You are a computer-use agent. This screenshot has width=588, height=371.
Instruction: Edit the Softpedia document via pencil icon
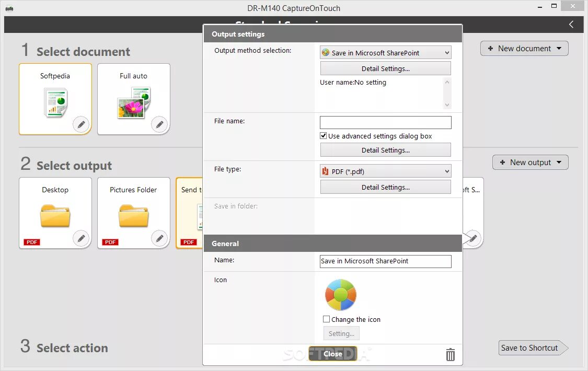pyautogui.click(x=81, y=124)
